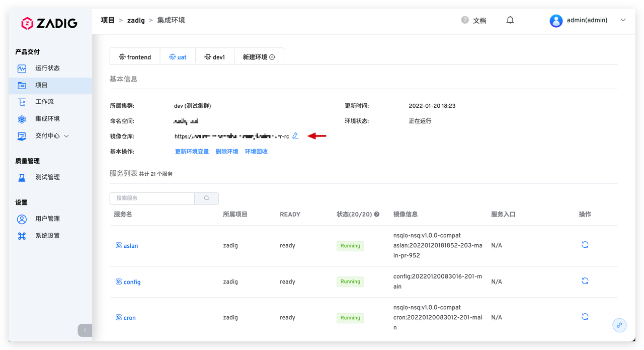Image resolution: width=644 pixels, height=350 pixels.
Task: Click the 镜像信息 column header
Action: click(406, 215)
